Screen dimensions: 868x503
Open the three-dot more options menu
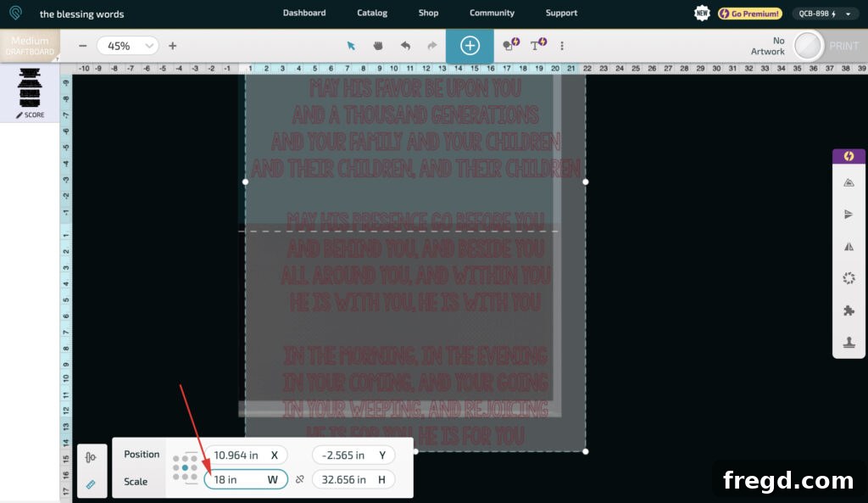click(562, 46)
